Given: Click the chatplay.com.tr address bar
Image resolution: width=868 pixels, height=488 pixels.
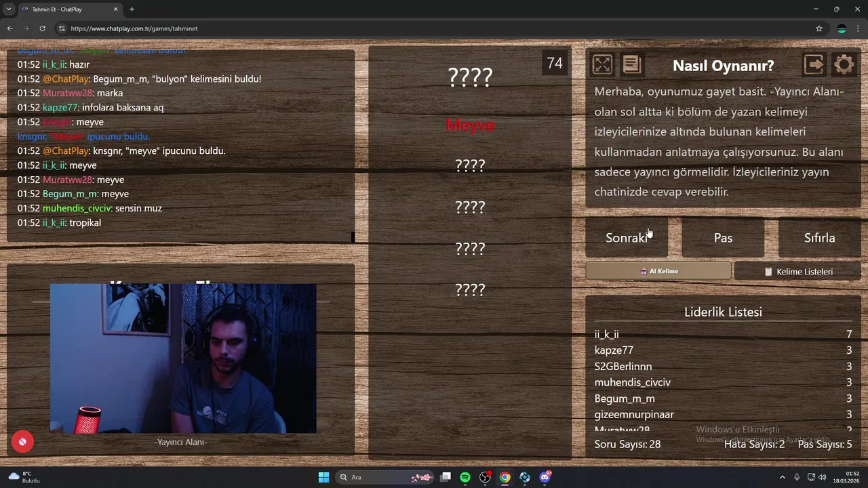Looking at the screenshot, I should point(434,28).
